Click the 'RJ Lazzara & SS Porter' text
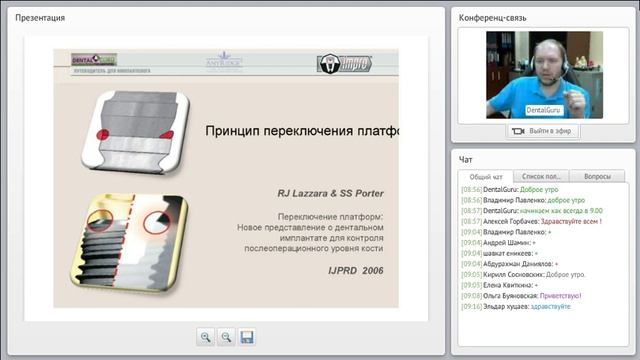The width and height of the screenshot is (640, 360). pyautogui.click(x=331, y=193)
